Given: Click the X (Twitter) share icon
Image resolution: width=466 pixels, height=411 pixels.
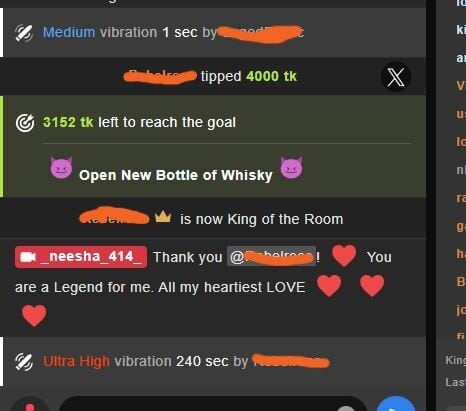Looking at the screenshot, I should click(x=396, y=77).
